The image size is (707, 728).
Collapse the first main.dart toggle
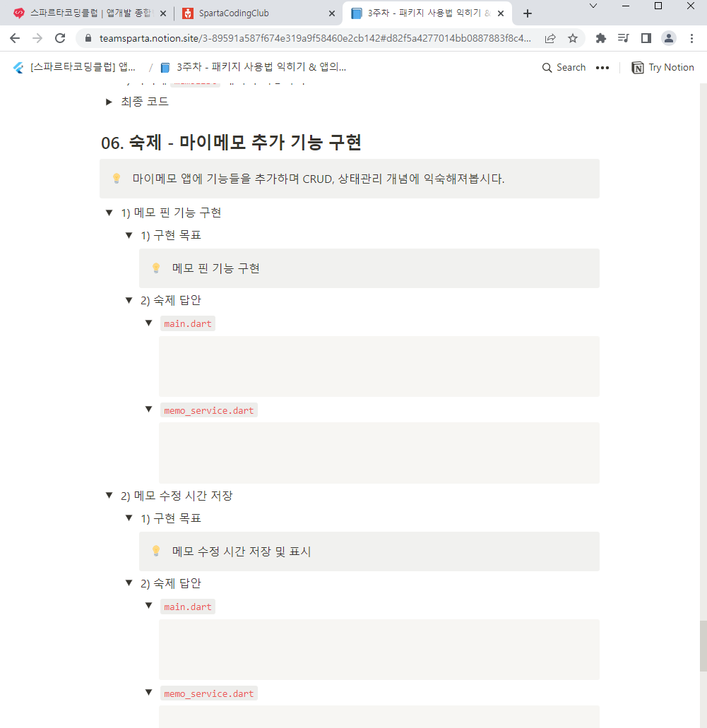pos(148,323)
